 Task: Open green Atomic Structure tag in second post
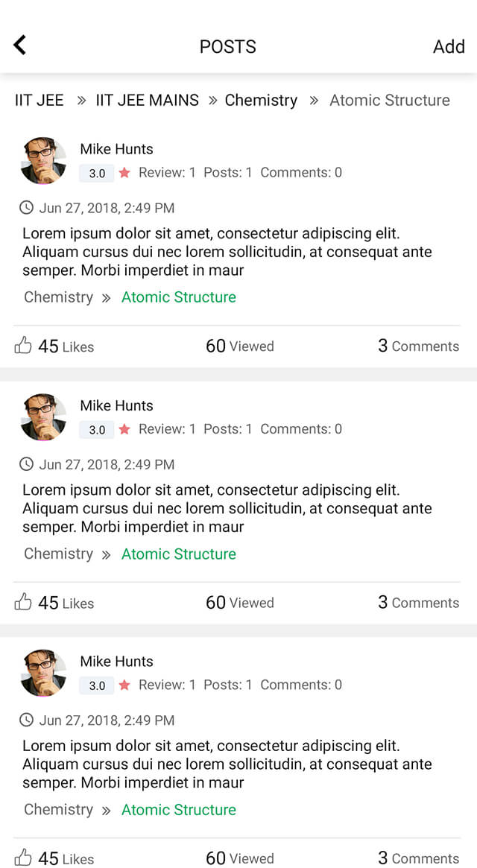[x=179, y=554]
